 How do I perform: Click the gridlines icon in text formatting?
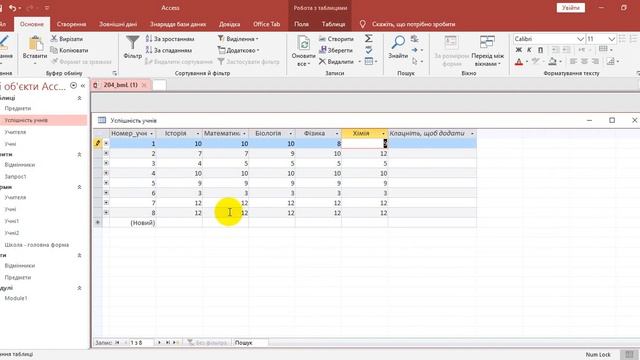[603, 49]
